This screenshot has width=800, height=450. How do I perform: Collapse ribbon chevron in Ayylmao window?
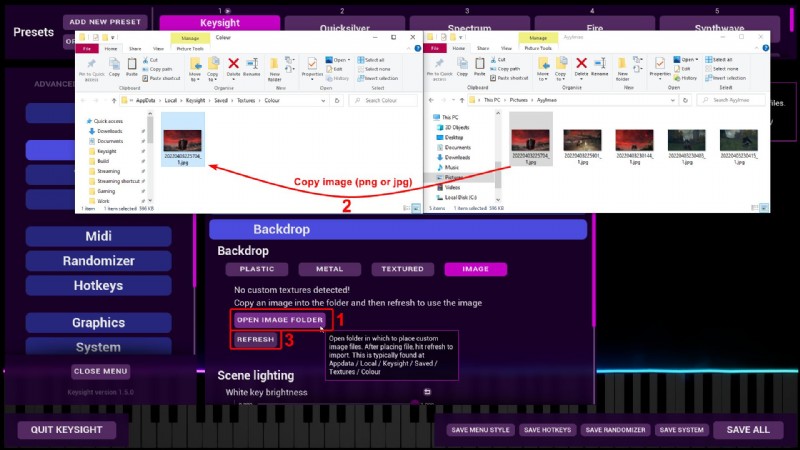pyautogui.click(x=756, y=48)
